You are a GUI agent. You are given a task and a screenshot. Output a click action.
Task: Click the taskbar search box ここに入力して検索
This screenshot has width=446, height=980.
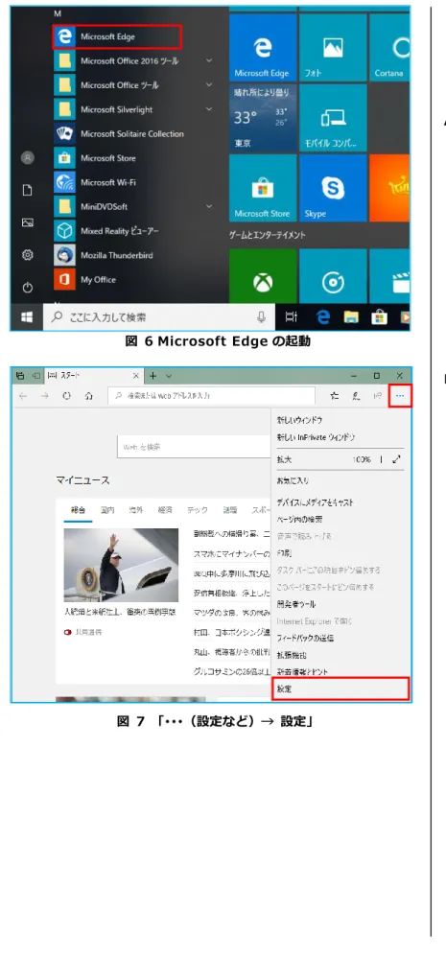(158, 317)
